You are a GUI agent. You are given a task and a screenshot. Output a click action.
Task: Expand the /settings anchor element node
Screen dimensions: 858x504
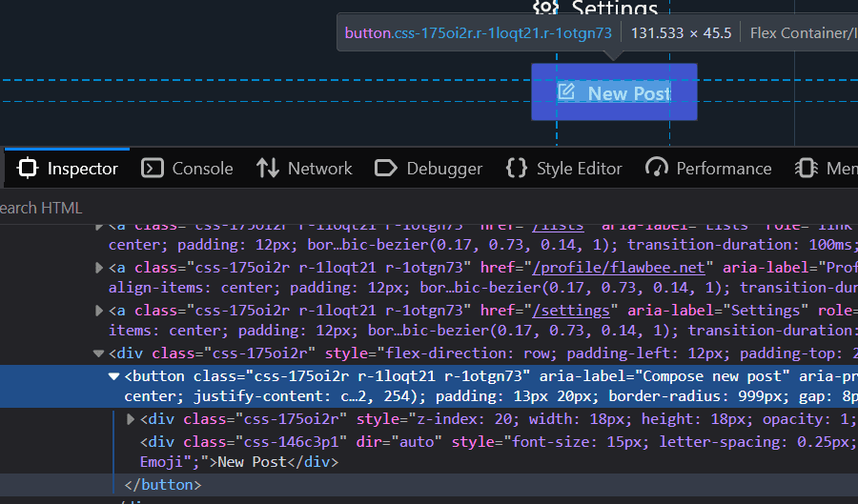point(99,311)
